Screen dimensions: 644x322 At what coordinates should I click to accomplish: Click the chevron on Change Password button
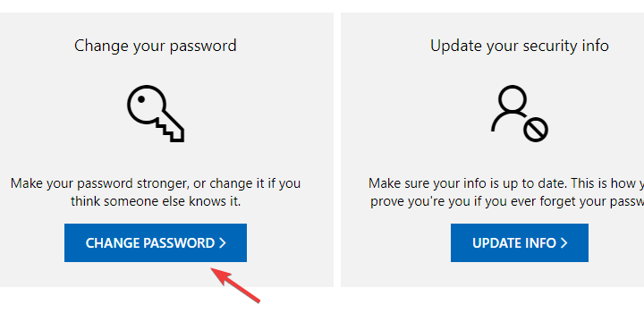tap(223, 243)
